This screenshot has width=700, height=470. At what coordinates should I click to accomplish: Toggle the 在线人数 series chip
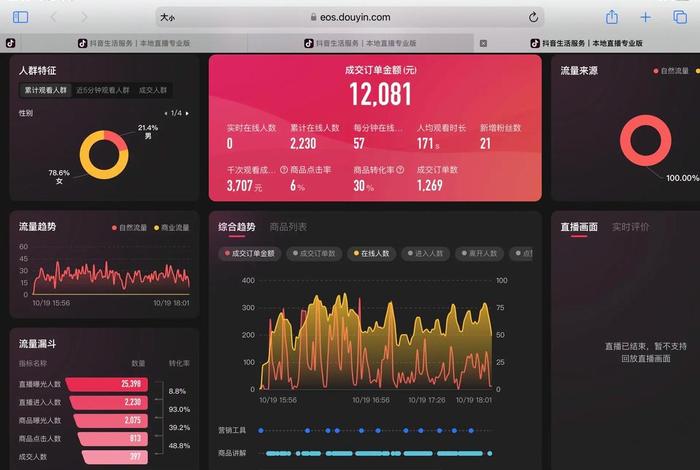tap(371, 254)
